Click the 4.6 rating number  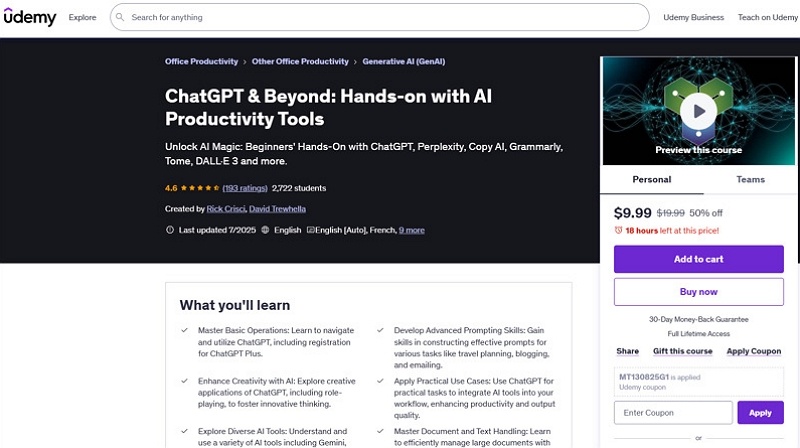171,188
